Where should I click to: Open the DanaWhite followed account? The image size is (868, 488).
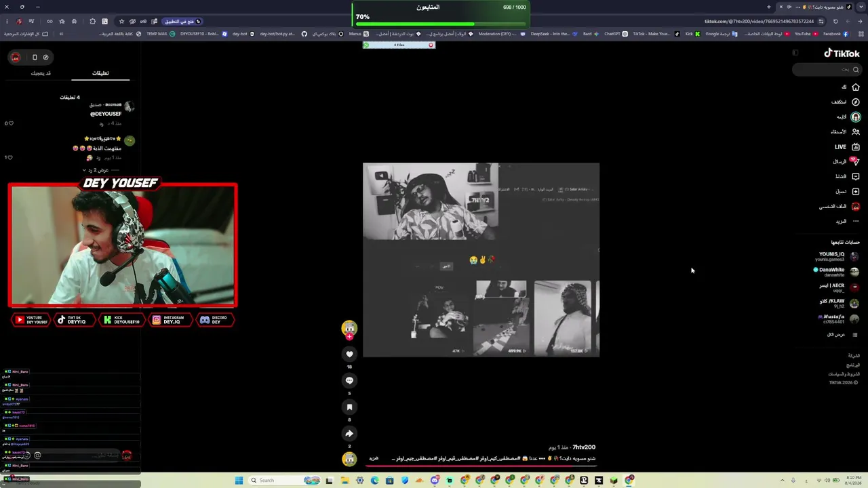837,272
